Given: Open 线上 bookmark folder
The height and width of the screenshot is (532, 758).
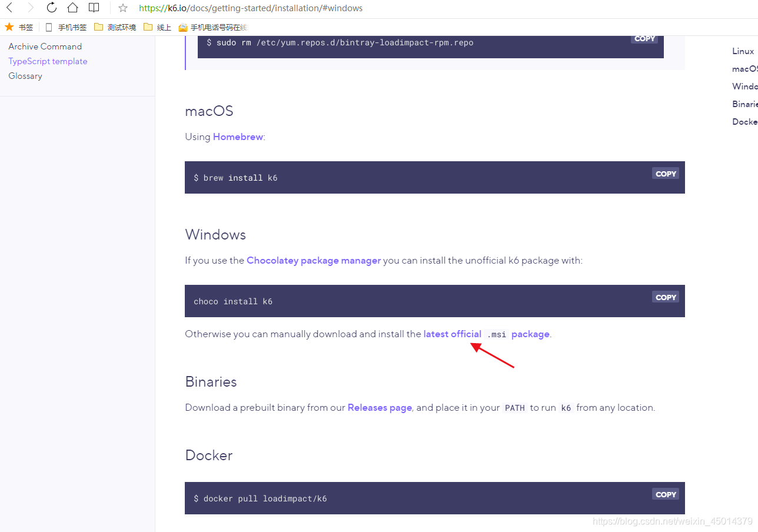Looking at the screenshot, I should coord(157,27).
